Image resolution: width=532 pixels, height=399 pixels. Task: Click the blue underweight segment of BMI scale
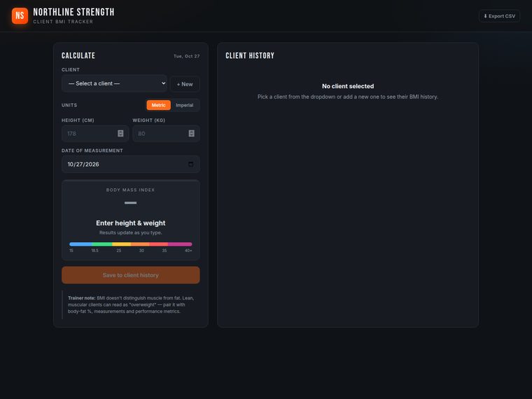(x=80, y=244)
